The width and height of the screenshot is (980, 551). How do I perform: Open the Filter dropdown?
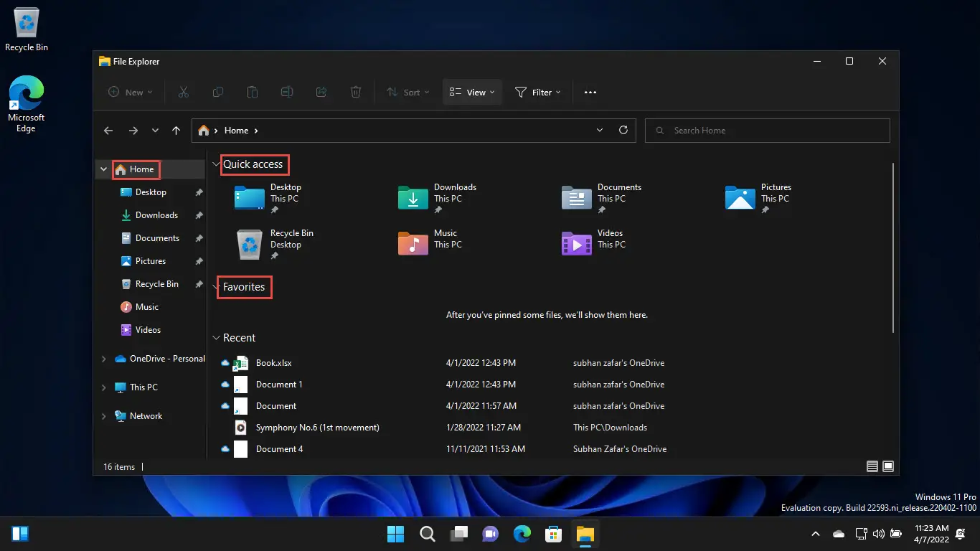pyautogui.click(x=538, y=92)
